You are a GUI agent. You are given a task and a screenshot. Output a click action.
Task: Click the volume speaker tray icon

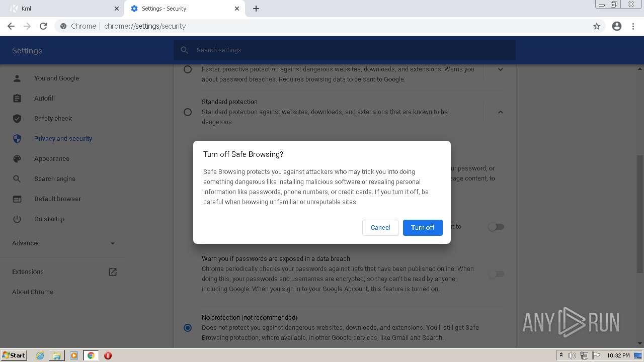572,355
